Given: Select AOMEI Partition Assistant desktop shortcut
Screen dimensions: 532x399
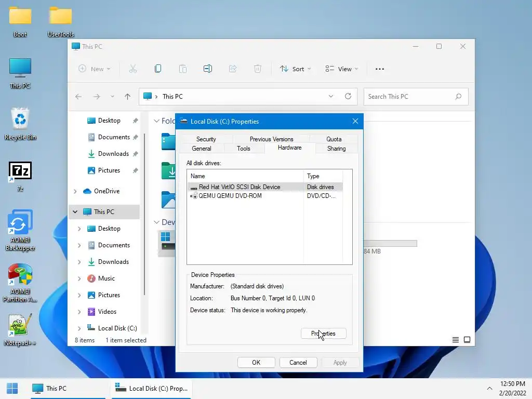Looking at the screenshot, I should click(20, 283).
